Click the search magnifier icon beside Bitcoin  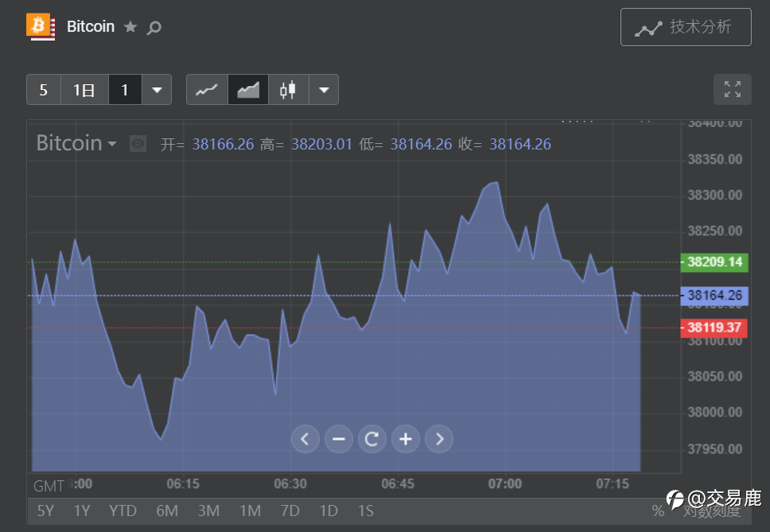(x=154, y=28)
